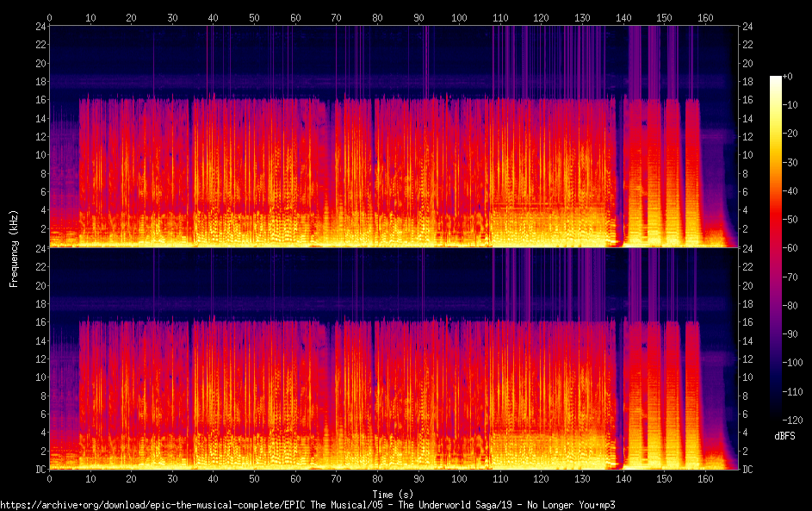Click the 'DC' label at the bottom-right corner
The height and width of the screenshot is (511, 812).
(x=748, y=470)
